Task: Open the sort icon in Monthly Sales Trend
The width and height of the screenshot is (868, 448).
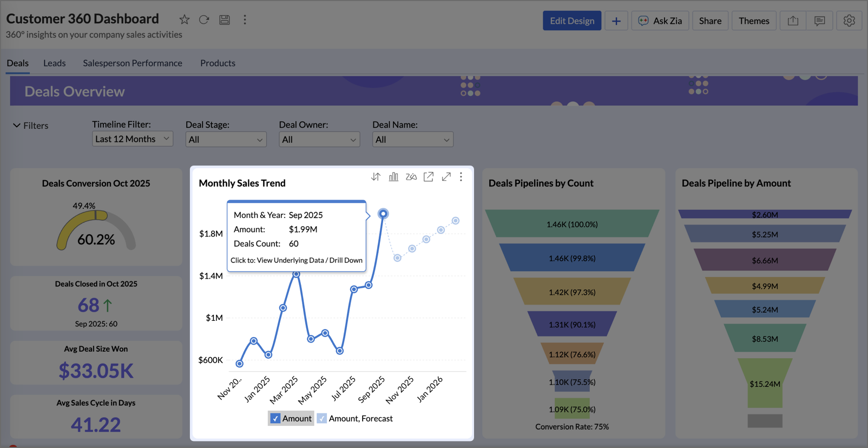Action: point(376,177)
